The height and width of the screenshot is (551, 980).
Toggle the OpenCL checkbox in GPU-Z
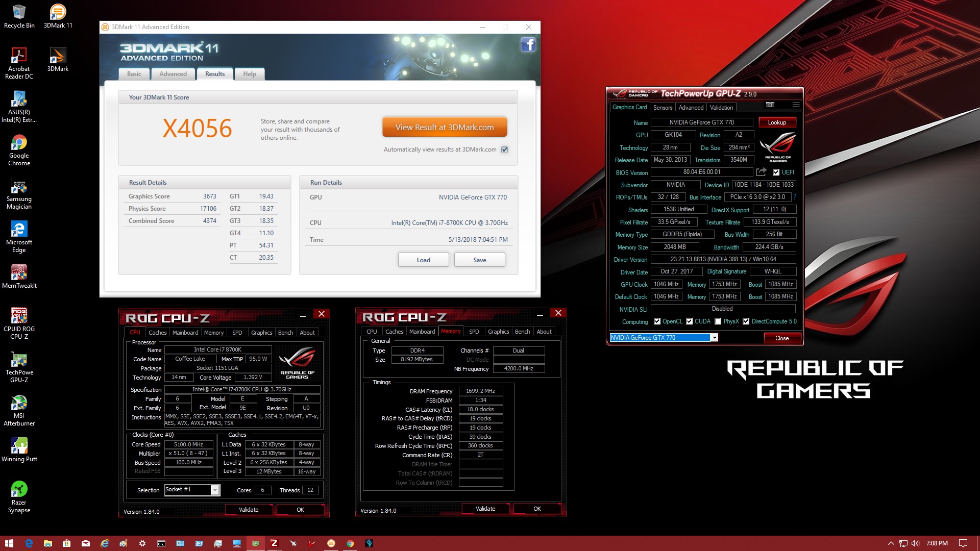click(x=657, y=321)
